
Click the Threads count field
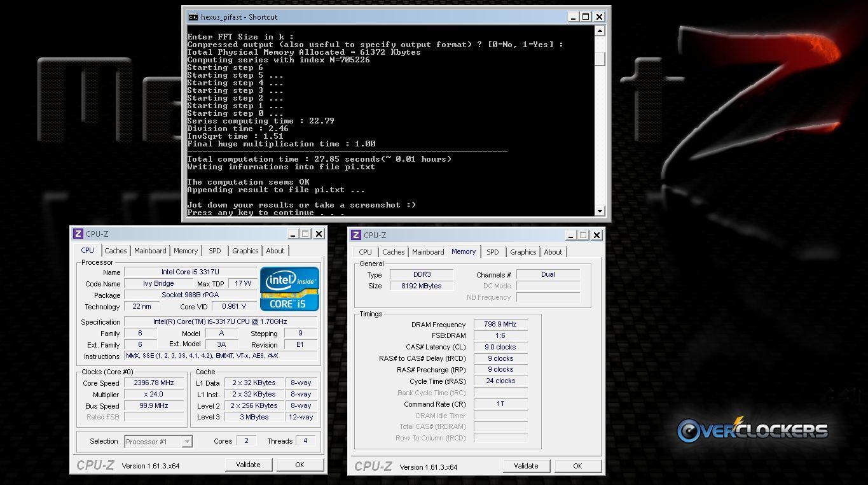[x=305, y=440]
